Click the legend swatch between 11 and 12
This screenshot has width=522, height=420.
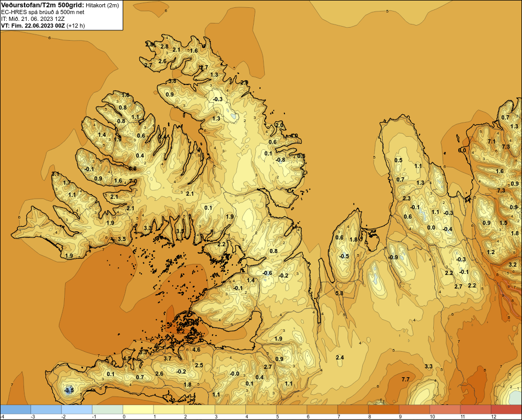476,410
